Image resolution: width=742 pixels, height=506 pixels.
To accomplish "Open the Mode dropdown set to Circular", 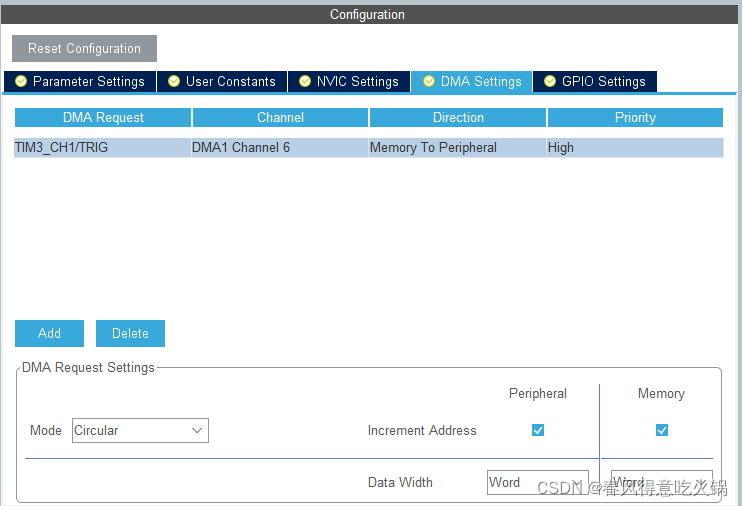I will tap(140, 430).
